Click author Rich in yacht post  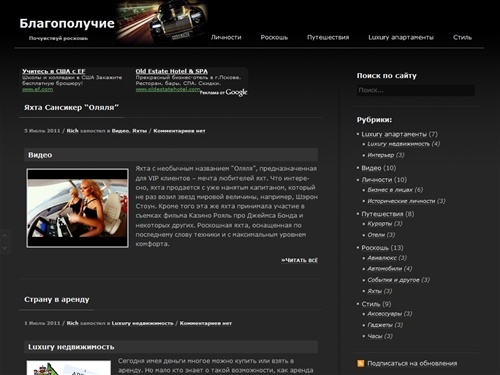pyautogui.click(x=72, y=131)
